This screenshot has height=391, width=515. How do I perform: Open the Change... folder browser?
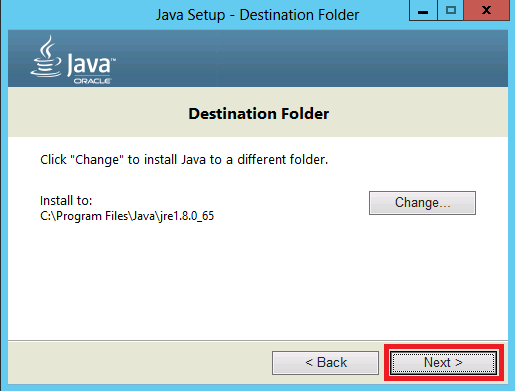pos(422,203)
